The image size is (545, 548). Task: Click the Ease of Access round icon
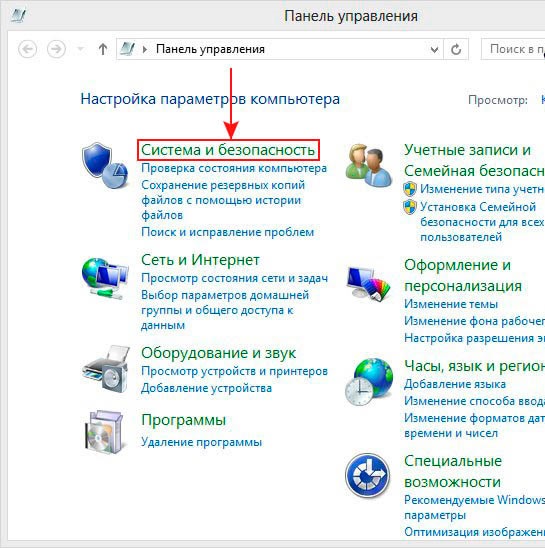pyautogui.click(x=367, y=475)
